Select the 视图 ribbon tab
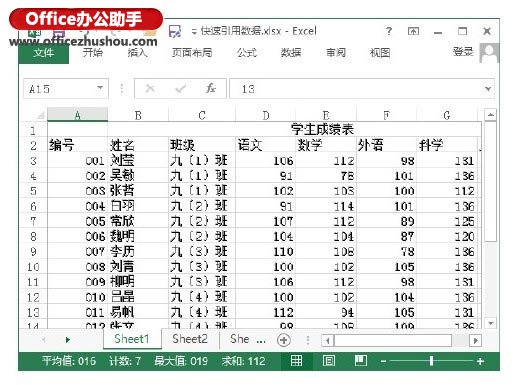This screenshot has height=385, width=515. click(380, 53)
